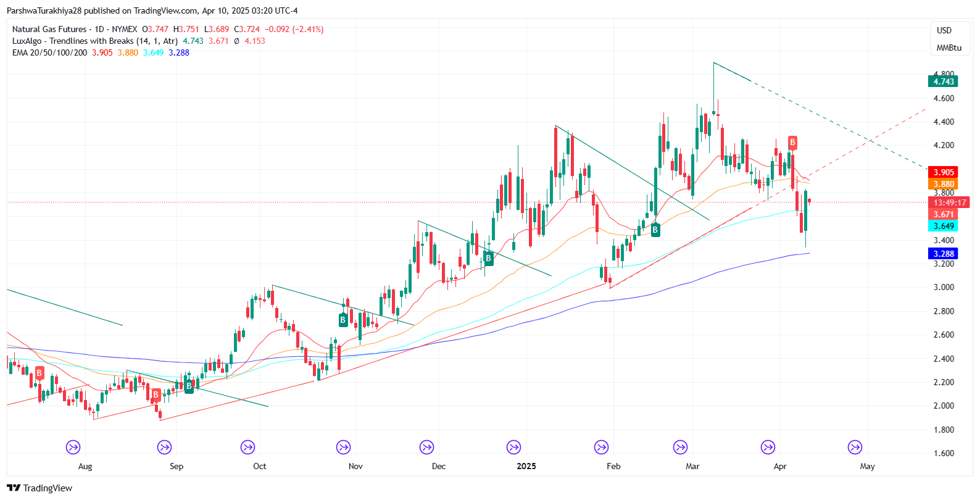Screen dimensions: 980x500
Task: Click the 1.600 price scale tick
Action: (x=944, y=453)
